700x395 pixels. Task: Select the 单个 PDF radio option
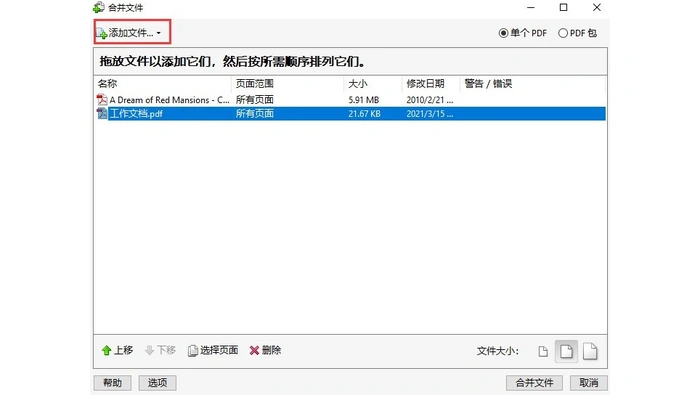(522, 33)
